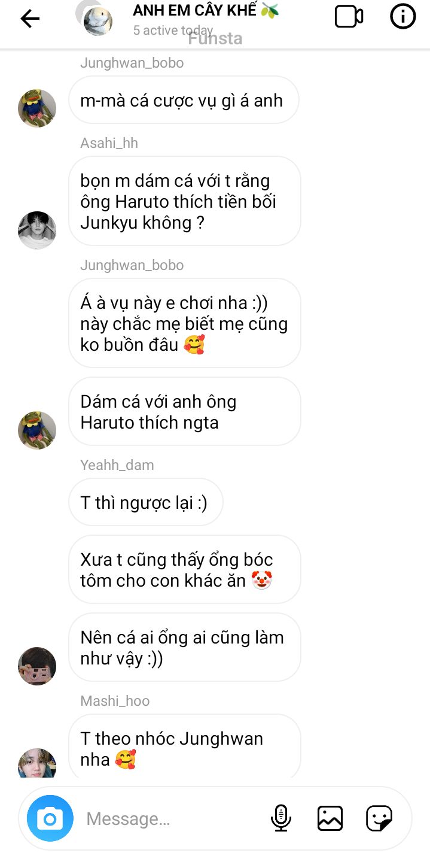
Task: Open the image gallery picker icon
Action: 330,818
